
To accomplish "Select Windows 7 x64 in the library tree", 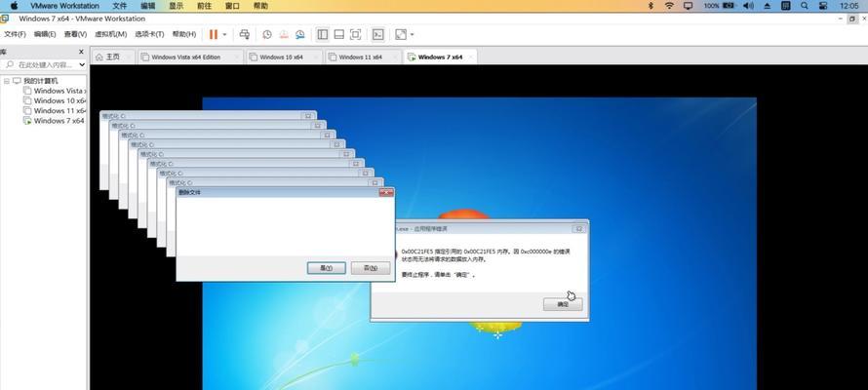I will tap(59, 121).
